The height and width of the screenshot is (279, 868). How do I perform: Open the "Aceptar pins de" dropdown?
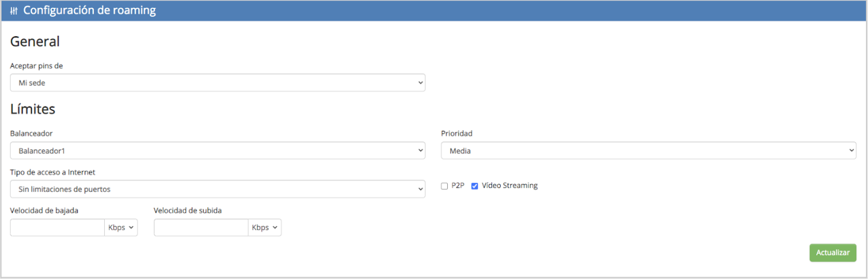tap(218, 83)
